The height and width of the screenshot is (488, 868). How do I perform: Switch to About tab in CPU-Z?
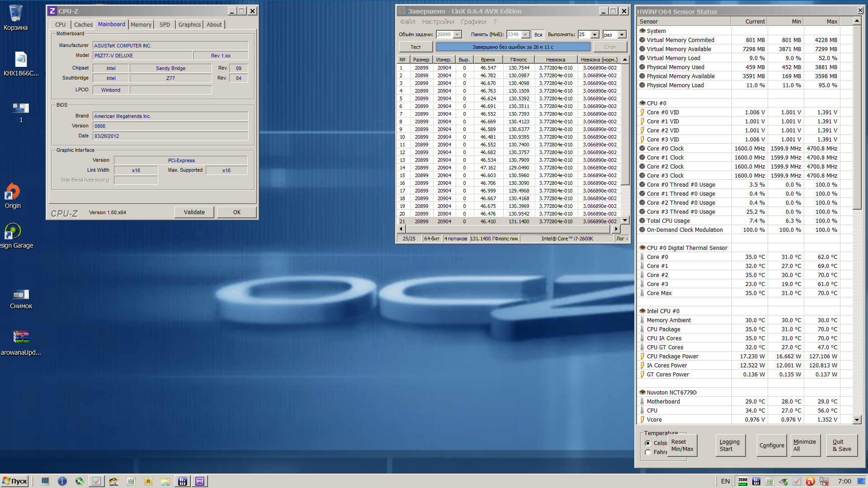(214, 24)
